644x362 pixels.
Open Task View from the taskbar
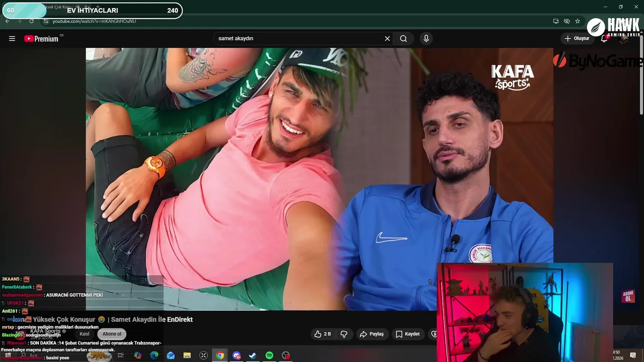(x=121, y=355)
